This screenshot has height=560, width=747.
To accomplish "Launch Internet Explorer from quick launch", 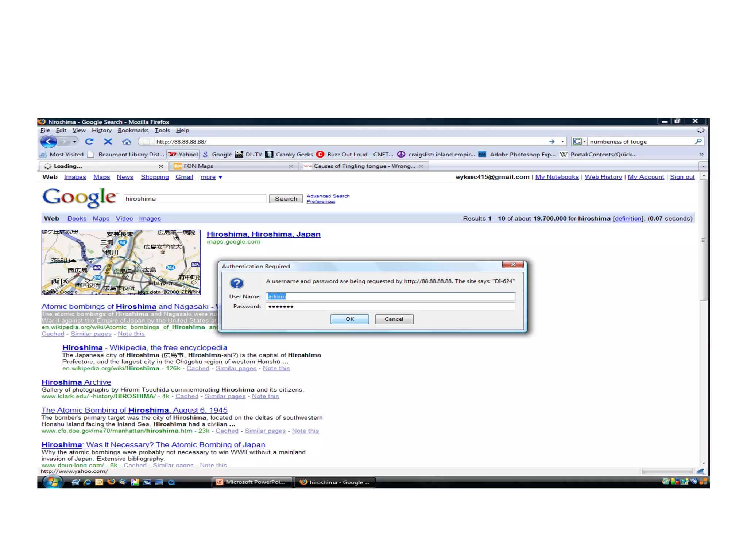I will (87, 482).
